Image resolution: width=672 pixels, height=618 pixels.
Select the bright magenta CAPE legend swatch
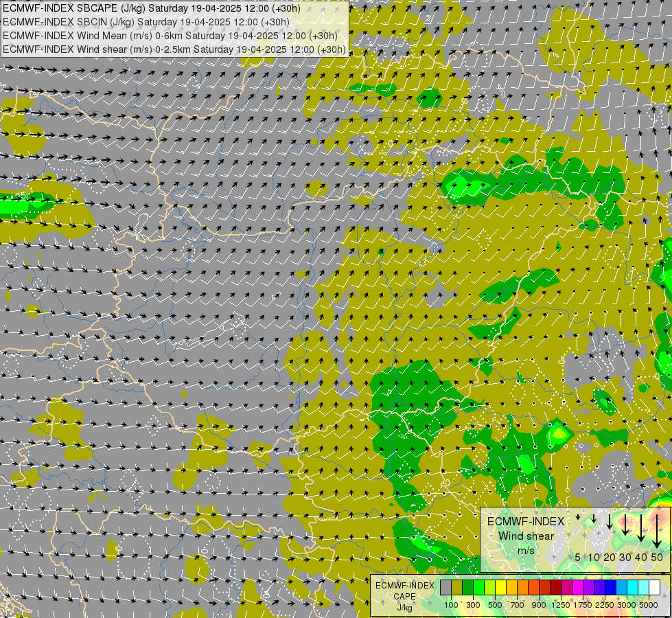pos(577,587)
